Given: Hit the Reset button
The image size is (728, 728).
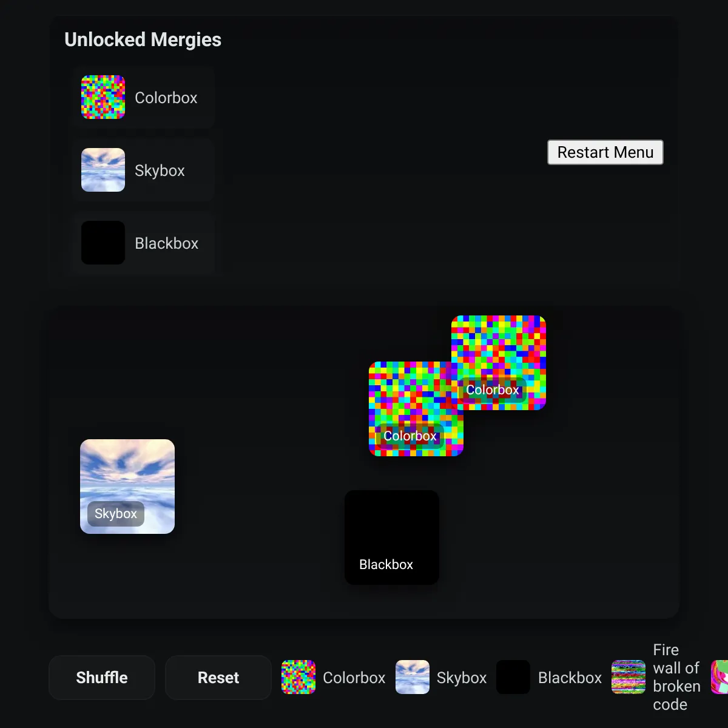Looking at the screenshot, I should [218, 678].
